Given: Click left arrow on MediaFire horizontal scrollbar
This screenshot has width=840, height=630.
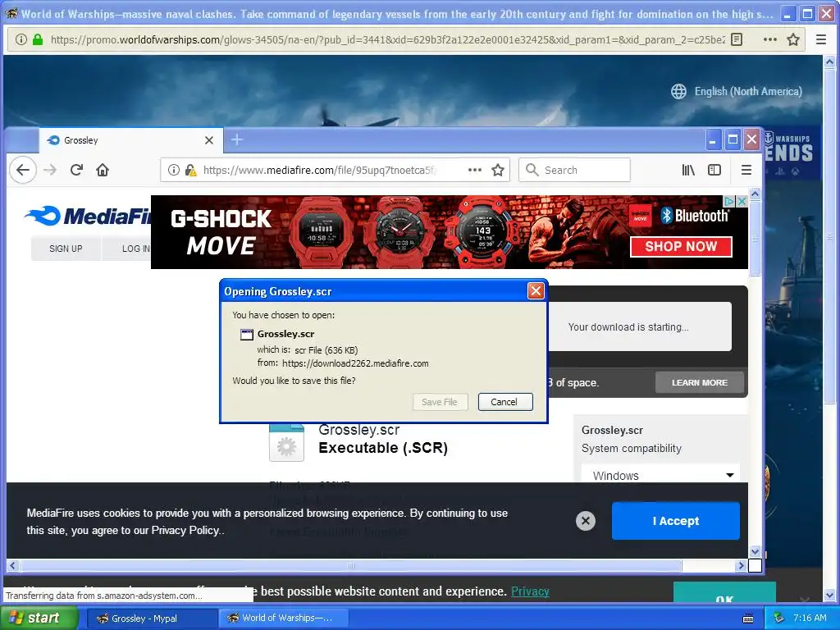Looking at the screenshot, I should (x=12, y=565).
